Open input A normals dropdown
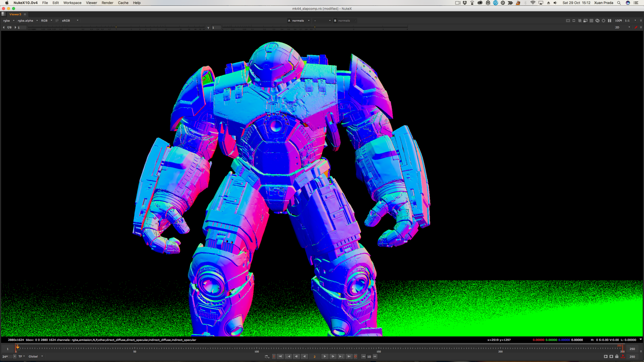The height and width of the screenshot is (362, 644). [301, 21]
